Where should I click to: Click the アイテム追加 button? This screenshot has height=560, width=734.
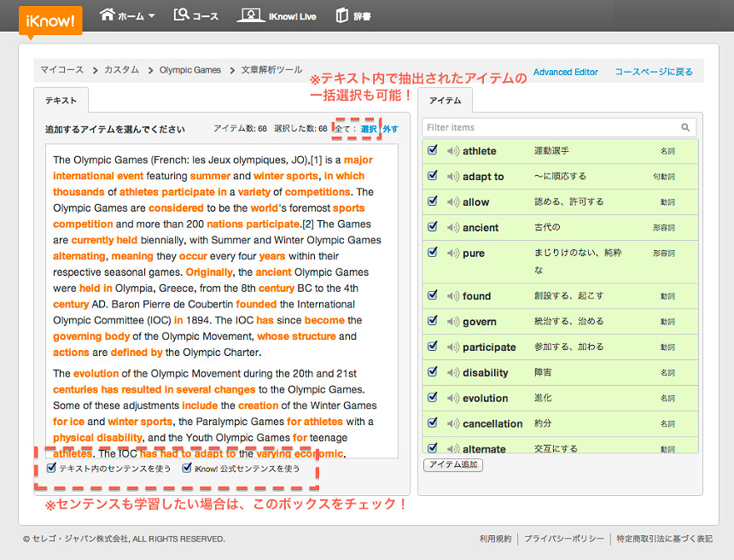pyautogui.click(x=453, y=464)
